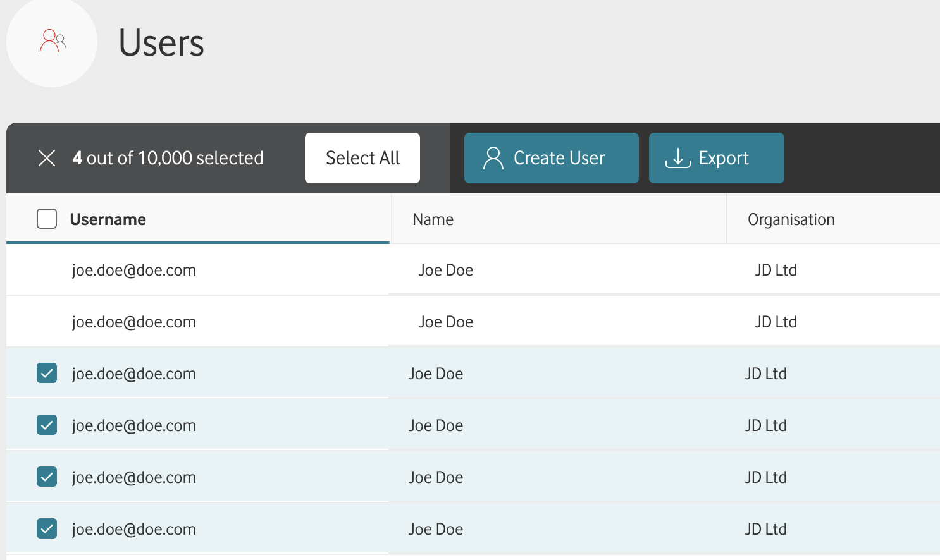The height and width of the screenshot is (560, 940).
Task: Uncheck the first checked row's checkbox
Action: click(47, 374)
